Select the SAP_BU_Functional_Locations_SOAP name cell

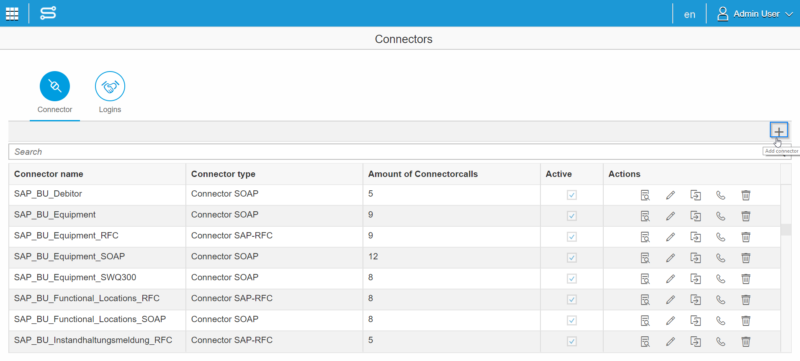pyautogui.click(x=97, y=320)
